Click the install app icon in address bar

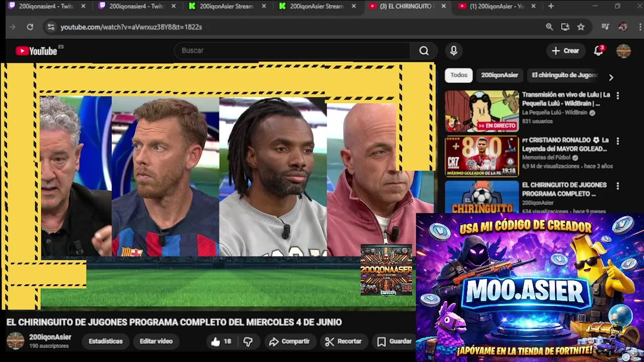coord(565,27)
